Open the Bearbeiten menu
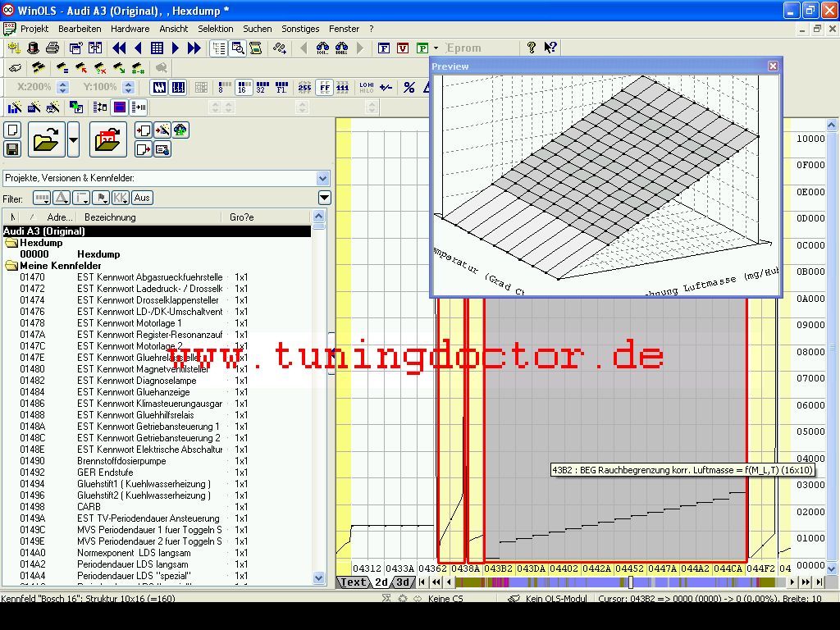Screen dimensions: 840x630 point(80,29)
